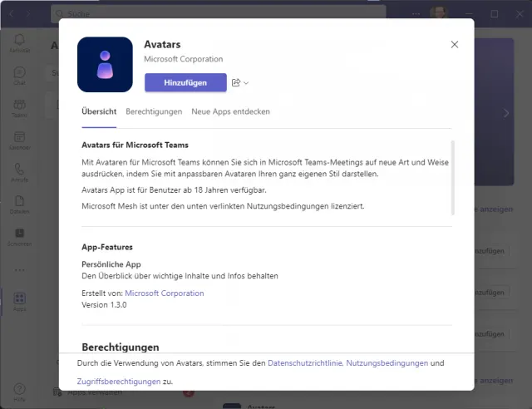
Task: Click the Avatars heading text
Action: [x=162, y=44]
